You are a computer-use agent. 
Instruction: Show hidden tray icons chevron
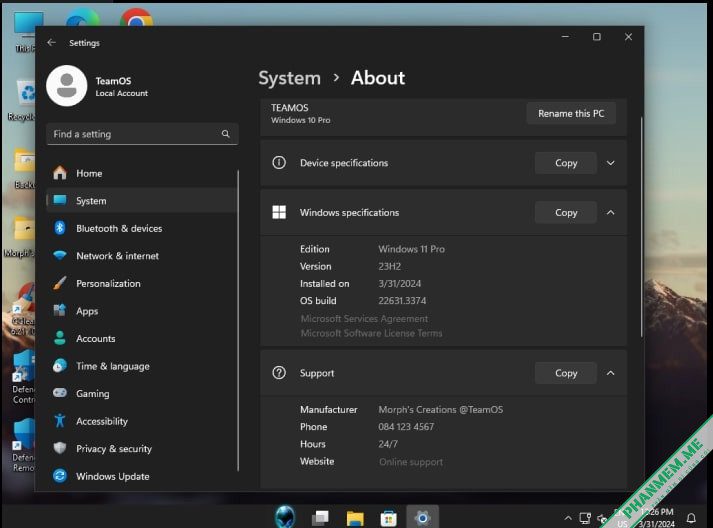568,518
